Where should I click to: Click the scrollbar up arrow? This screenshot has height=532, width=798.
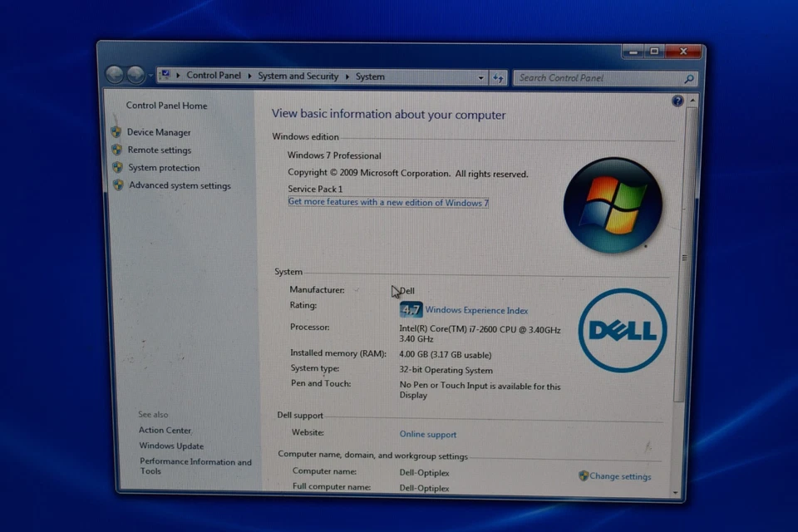click(x=692, y=101)
